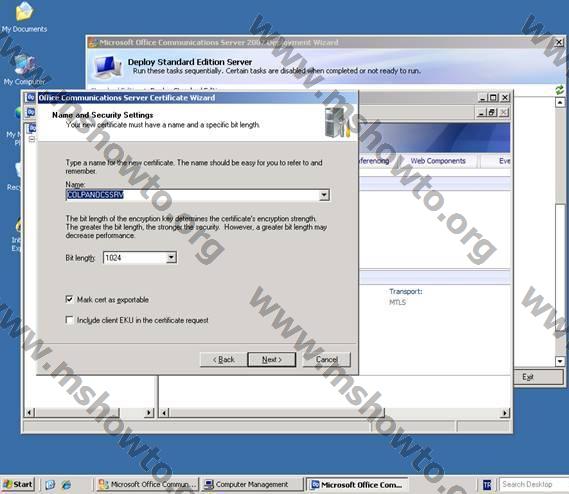
Task: Click the Next button
Action: [272, 359]
